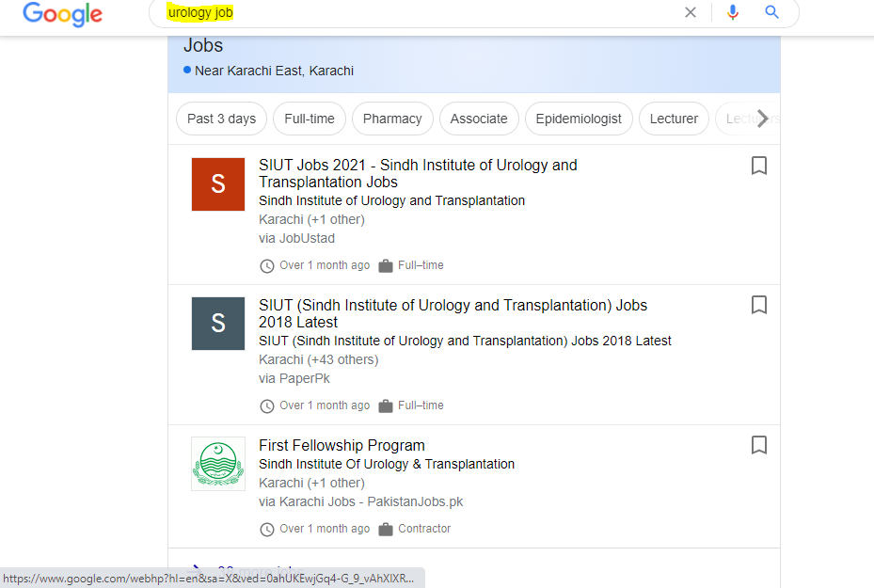The height and width of the screenshot is (588, 874).
Task: Apply the Epidemiologist filter chip
Action: click(579, 119)
